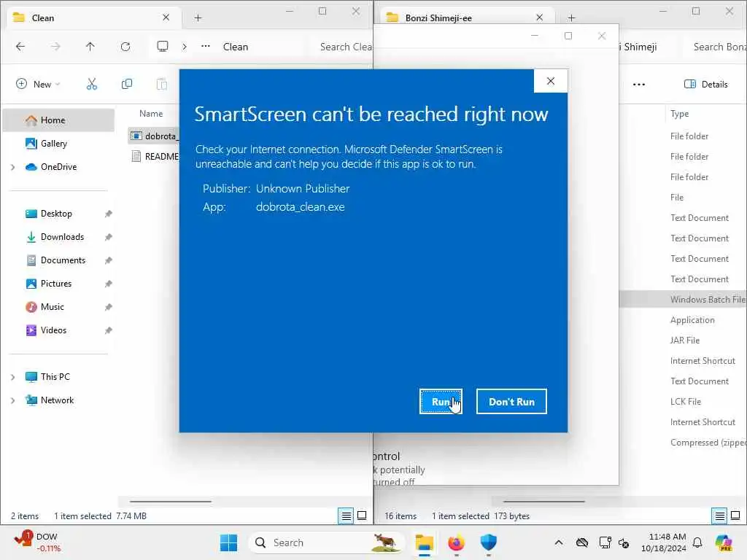Close the SmartScreen dialog with the X
The height and width of the screenshot is (560, 747).
coord(551,81)
